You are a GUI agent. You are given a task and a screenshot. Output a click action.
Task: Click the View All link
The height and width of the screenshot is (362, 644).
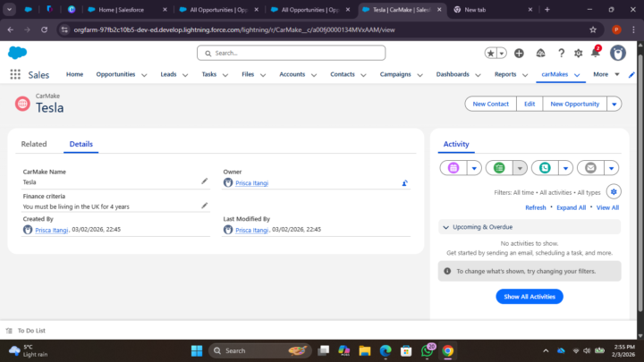pos(607,207)
